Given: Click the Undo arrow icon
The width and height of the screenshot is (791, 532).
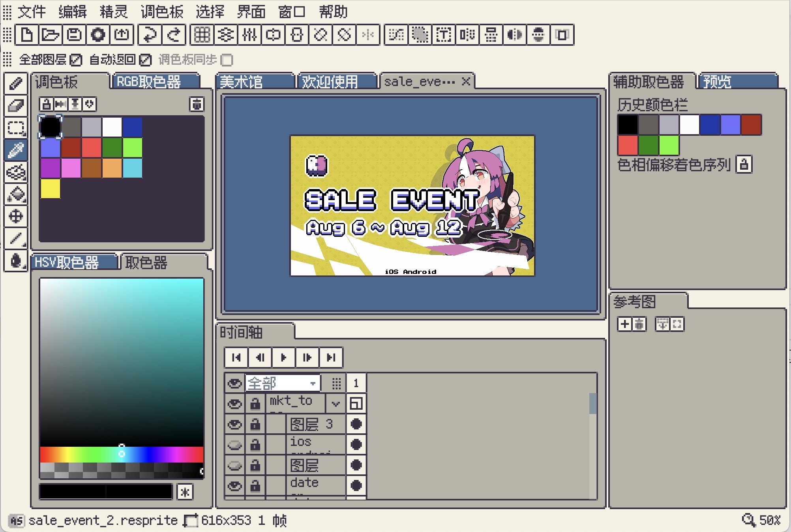Looking at the screenshot, I should [150, 35].
